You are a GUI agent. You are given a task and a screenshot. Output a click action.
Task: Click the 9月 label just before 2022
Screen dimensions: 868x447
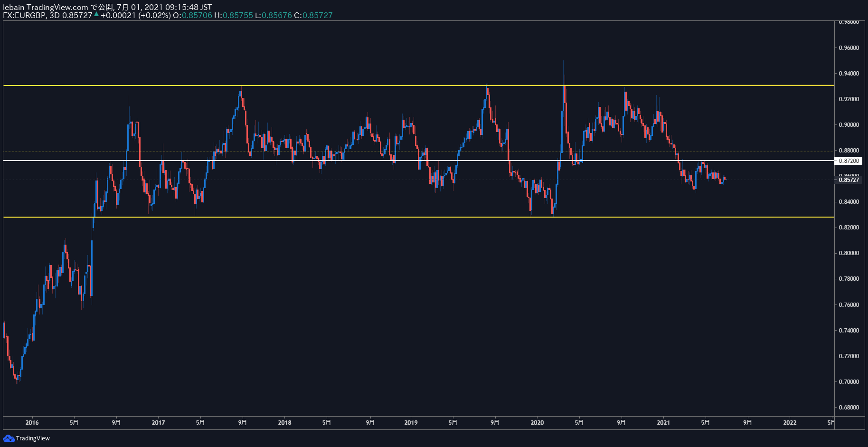pos(747,423)
